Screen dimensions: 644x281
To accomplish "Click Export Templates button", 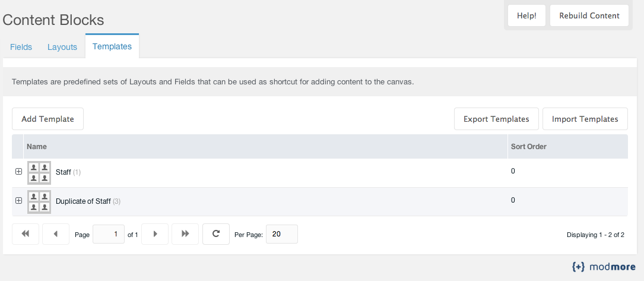I will point(496,119).
